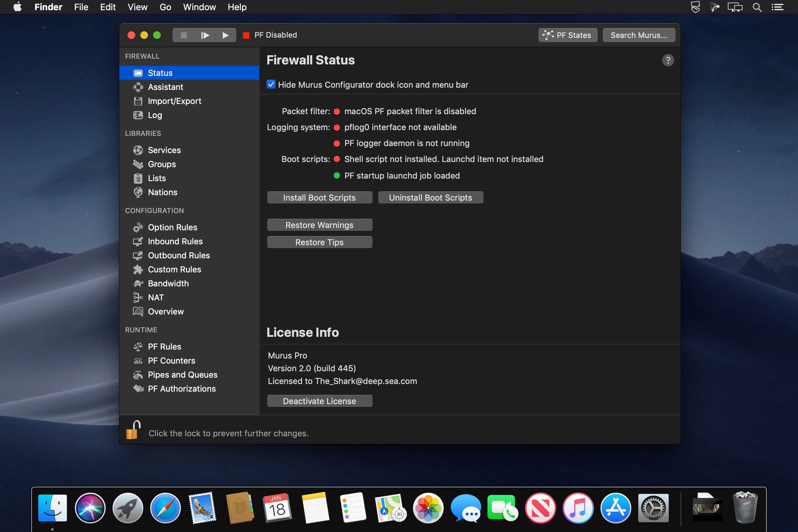Image resolution: width=798 pixels, height=532 pixels.
Task: Open Launchpad rocket icon in Dock
Action: coord(128,508)
